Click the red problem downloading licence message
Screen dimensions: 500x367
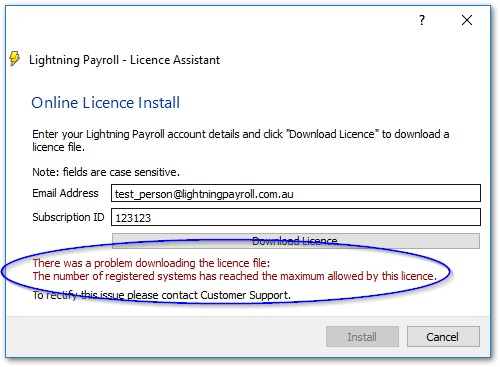151,263
